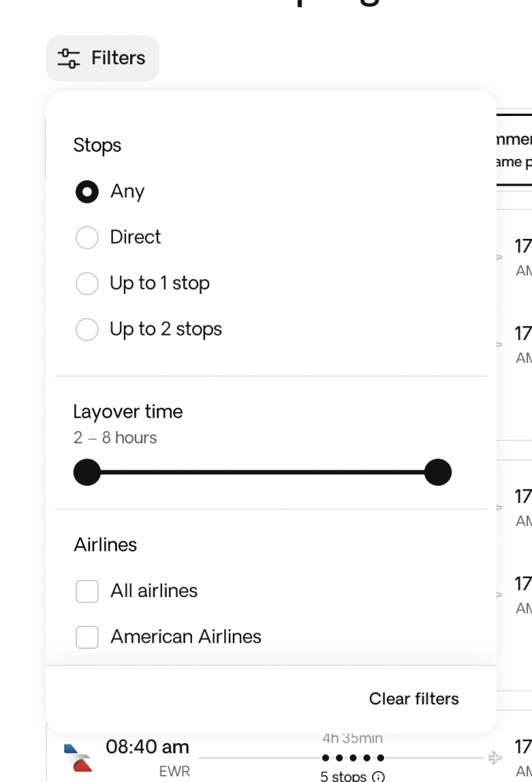Tick the American Airlines checkbox
This screenshot has height=782, width=532.
87,638
